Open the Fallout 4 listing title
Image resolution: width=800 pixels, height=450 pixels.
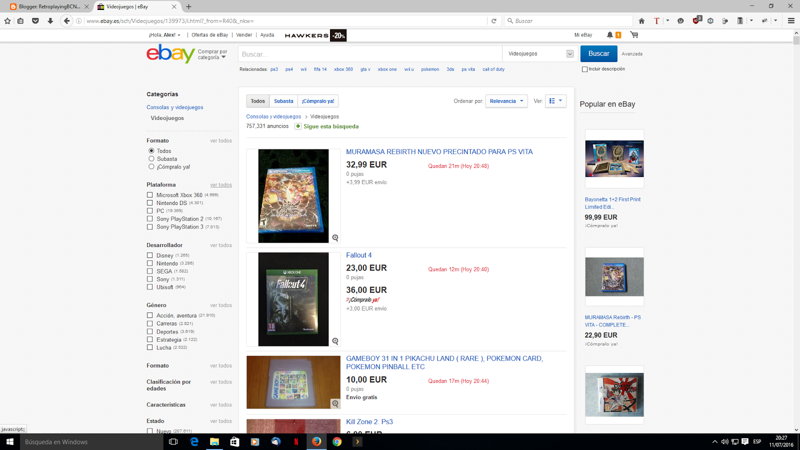[359, 255]
